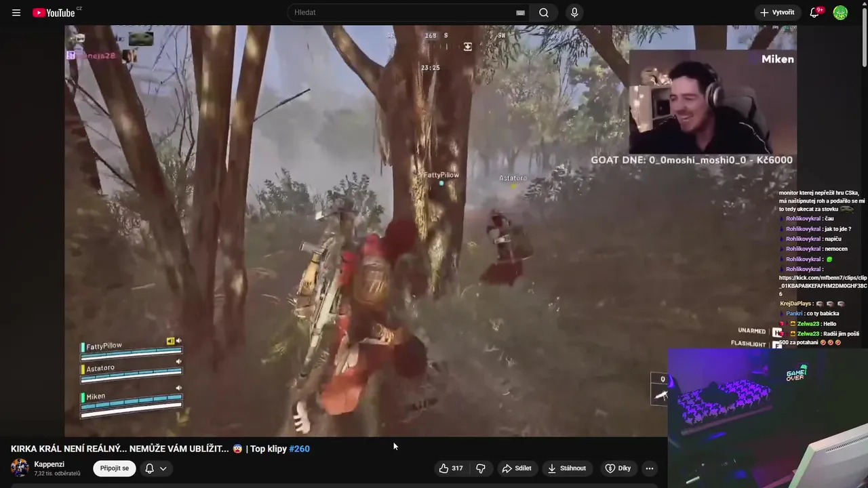The width and height of the screenshot is (868, 488).
Task: Start voice search with microphone icon
Action: tap(574, 13)
